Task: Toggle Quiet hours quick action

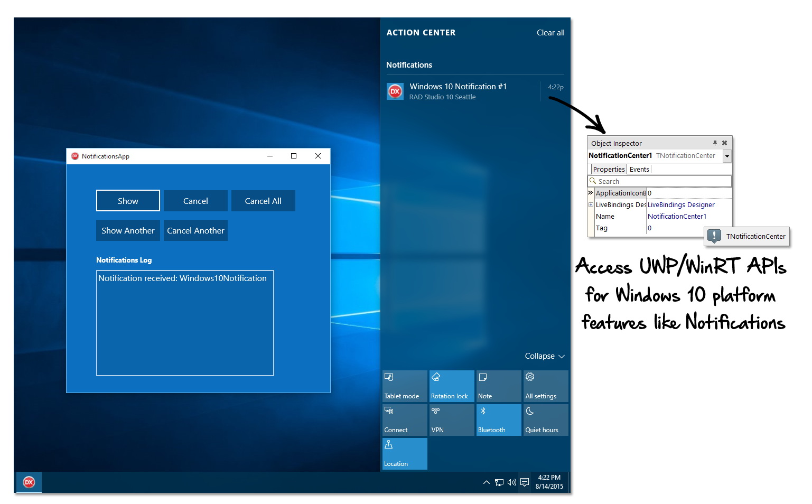Action: coord(546,420)
